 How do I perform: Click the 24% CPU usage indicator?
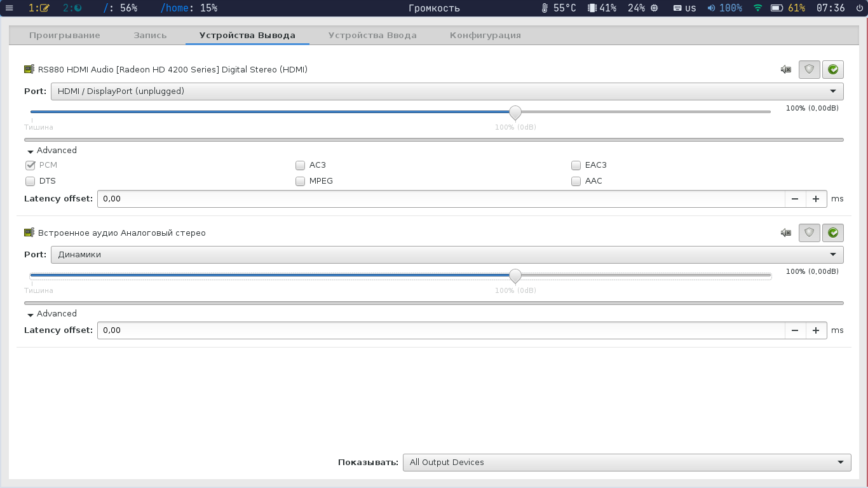click(642, 8)
